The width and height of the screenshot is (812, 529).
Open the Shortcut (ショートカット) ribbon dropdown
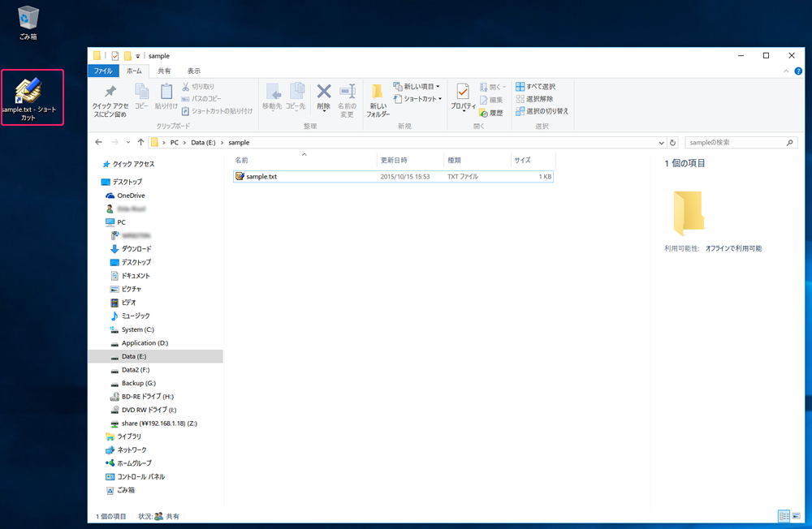click(418, 98)
